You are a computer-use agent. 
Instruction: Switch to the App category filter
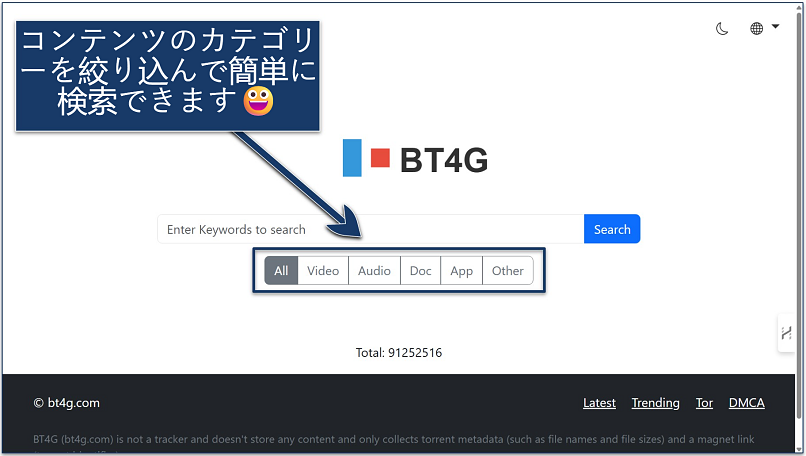[x=461, y=270]
